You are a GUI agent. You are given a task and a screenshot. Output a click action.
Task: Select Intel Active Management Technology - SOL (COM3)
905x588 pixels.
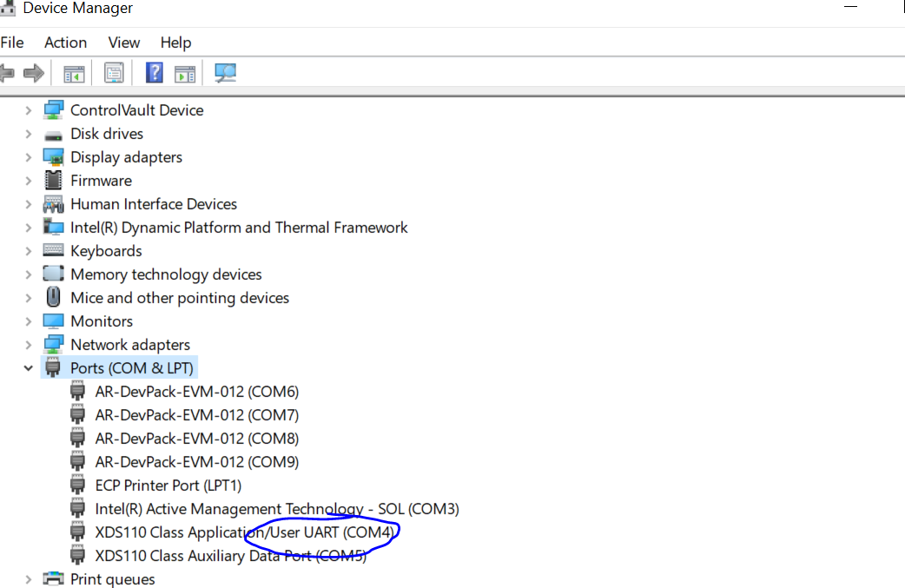click(277, 509)
